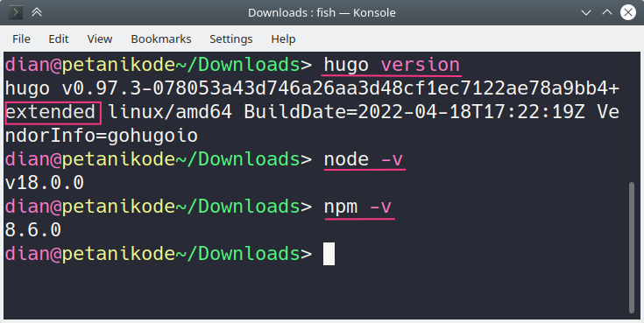This screenshot has height=323, width=644.
Task: Click the terminal scrollbar handle
Action: coord(632,248)
